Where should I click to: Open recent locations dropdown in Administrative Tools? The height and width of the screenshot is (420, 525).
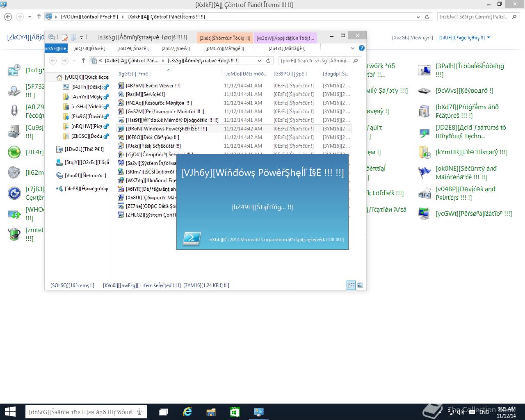click(x=74, y=61)
